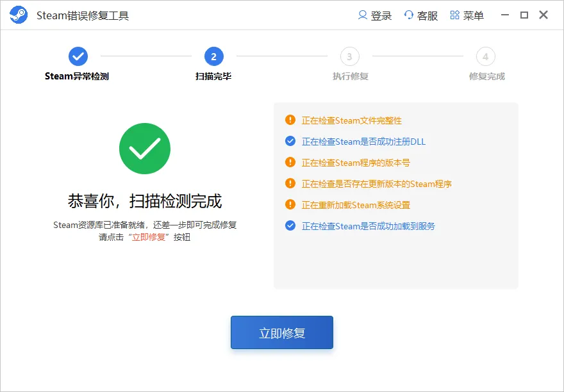
Task: Click check icon beside 成功加载到服务
Action: point(290,225)
